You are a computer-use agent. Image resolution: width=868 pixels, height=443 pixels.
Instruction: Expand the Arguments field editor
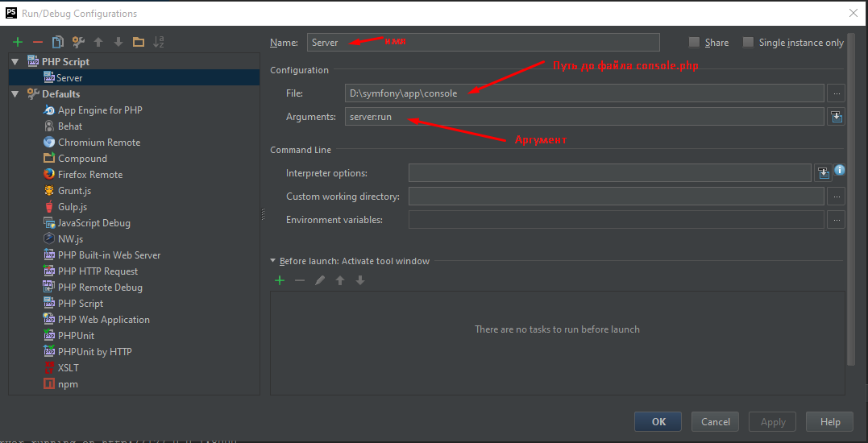click(x=837, y=117)
